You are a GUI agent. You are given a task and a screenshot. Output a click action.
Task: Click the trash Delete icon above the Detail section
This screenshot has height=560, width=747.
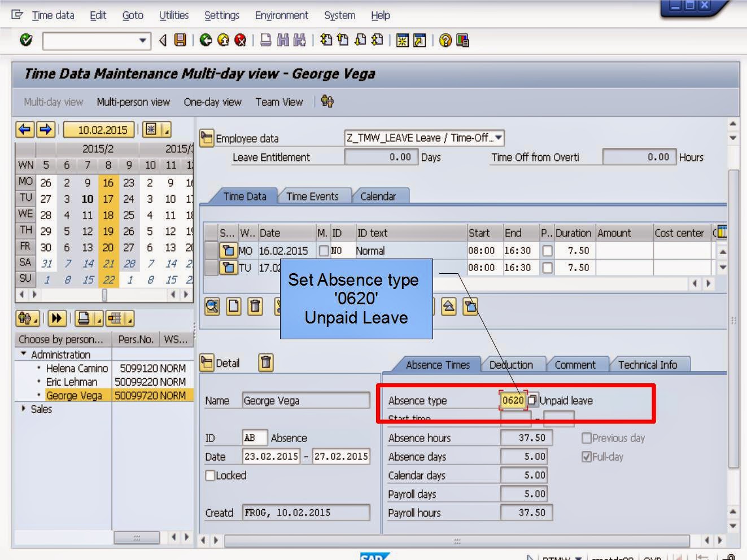click(x=266, y=363)
